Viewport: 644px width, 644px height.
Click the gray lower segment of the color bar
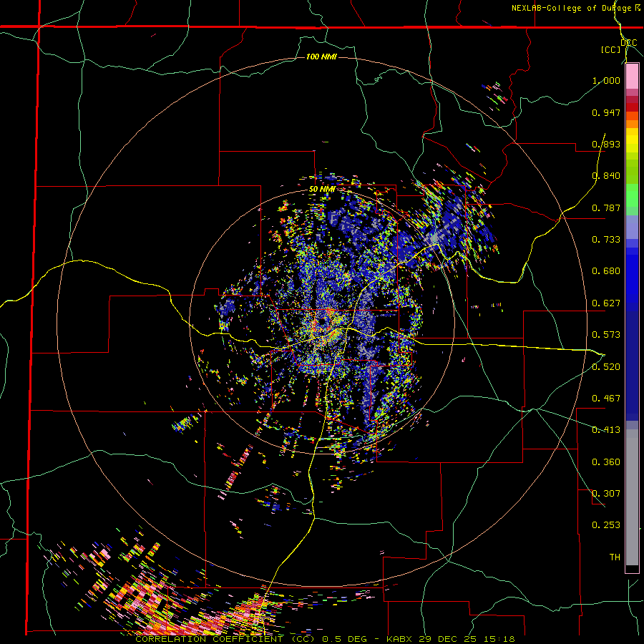[632, 497]
